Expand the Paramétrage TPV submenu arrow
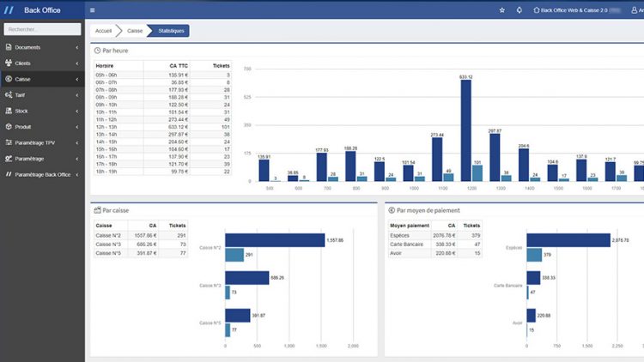 pos(77,142)
